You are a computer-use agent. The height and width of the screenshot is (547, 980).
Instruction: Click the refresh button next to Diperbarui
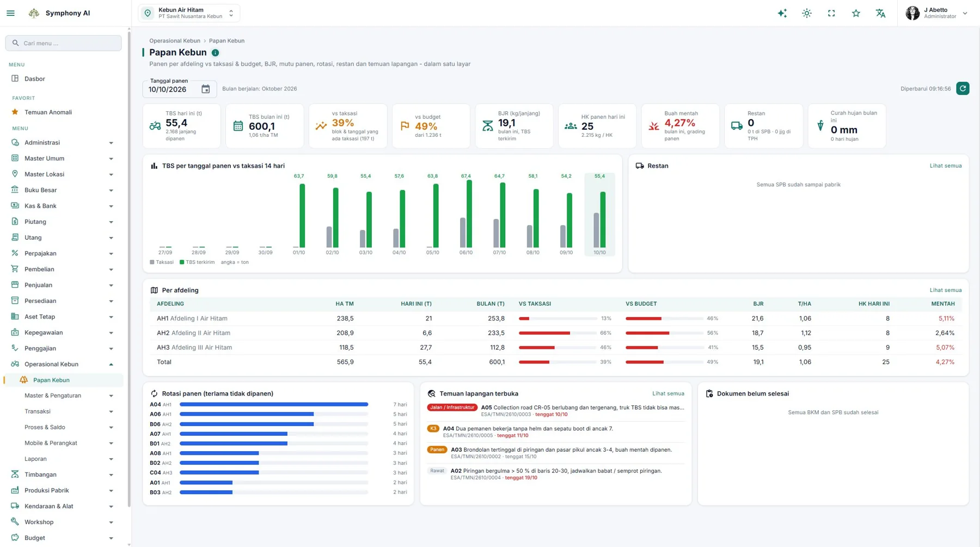click(x=963, y=88)
